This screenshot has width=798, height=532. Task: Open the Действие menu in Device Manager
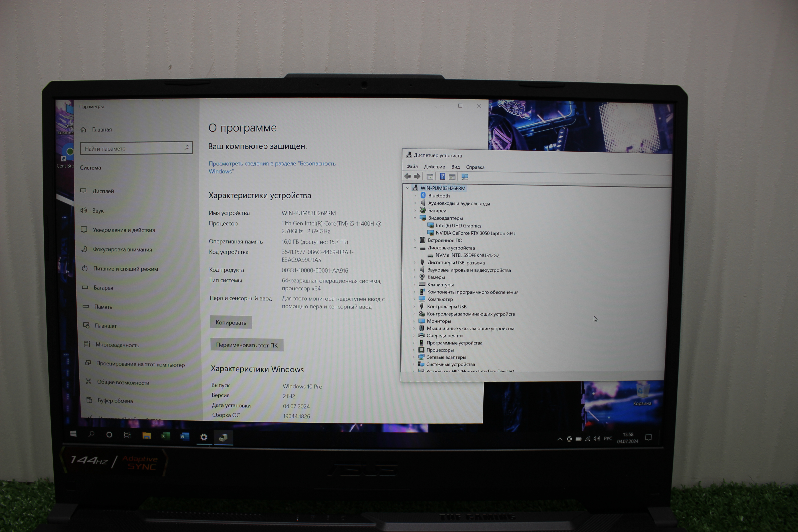click(434, 167)
